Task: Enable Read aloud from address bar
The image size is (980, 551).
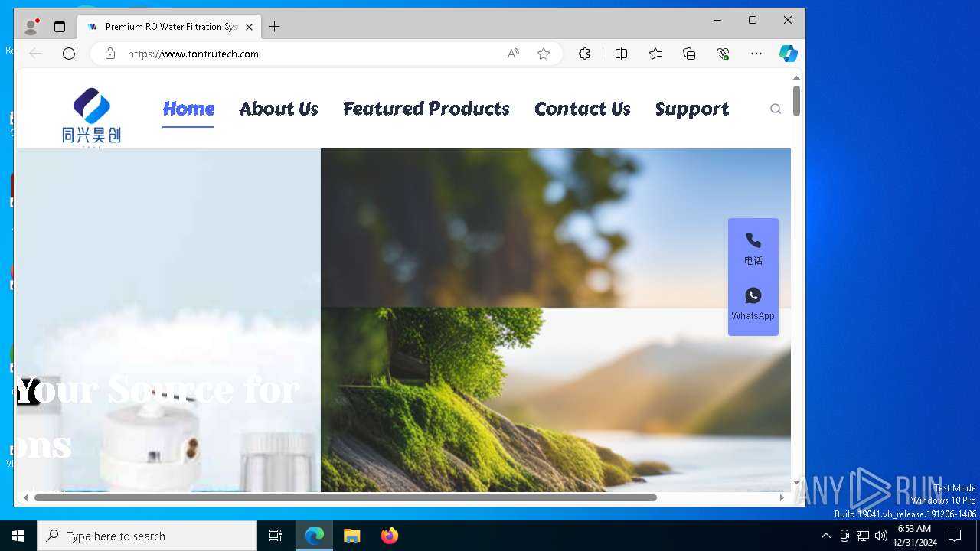Action: point(513,54)
